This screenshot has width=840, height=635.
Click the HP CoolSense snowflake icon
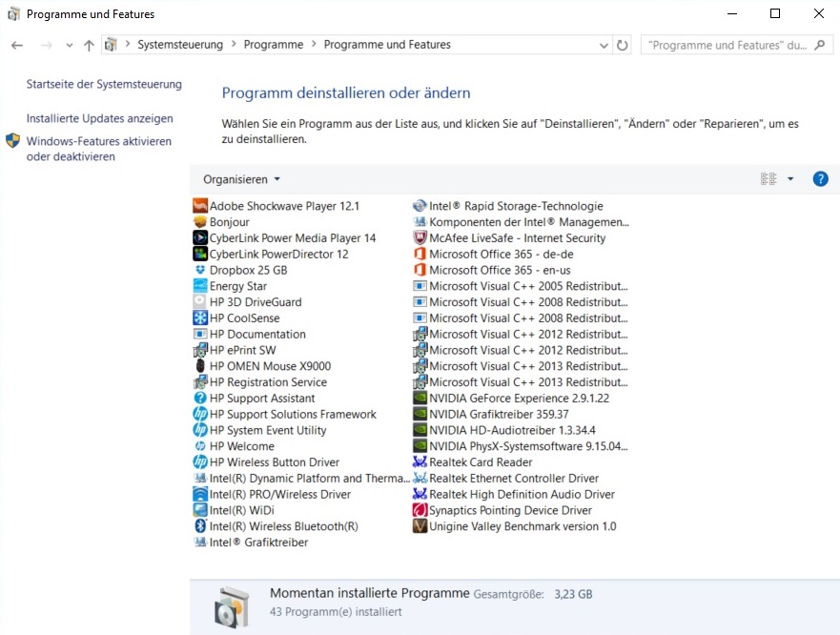coord(200,317)
